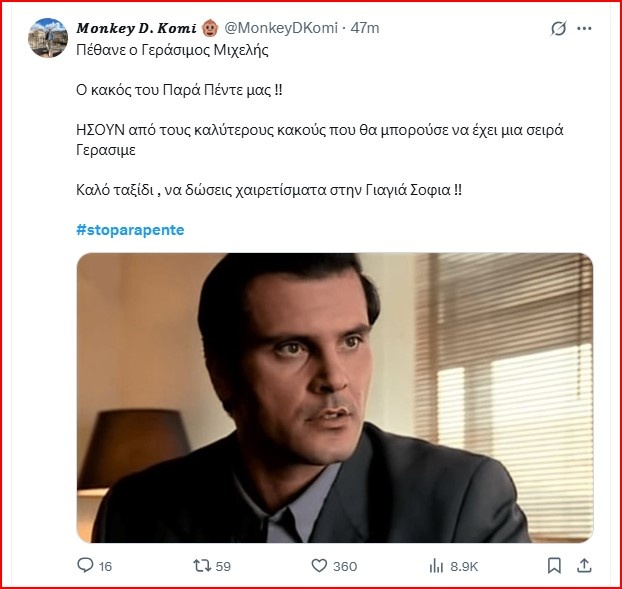Click the repost arrows icon
Viewport: 622px width, 589px height.
point(202,566)
